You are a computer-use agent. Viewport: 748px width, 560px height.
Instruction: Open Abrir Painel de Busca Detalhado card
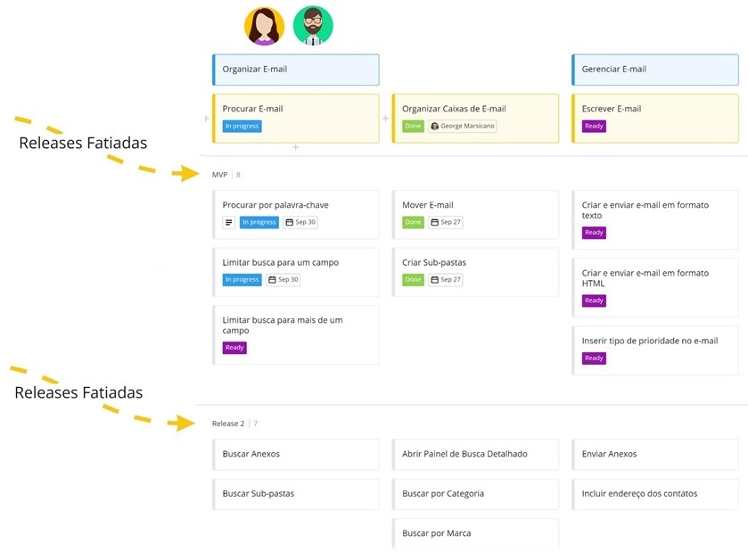pos(475,454)
